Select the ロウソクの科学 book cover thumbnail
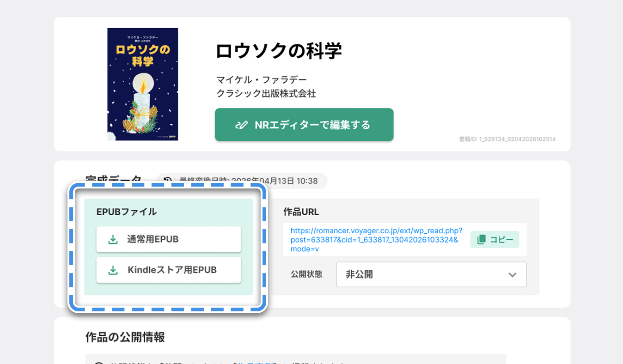 click(143, 84)
